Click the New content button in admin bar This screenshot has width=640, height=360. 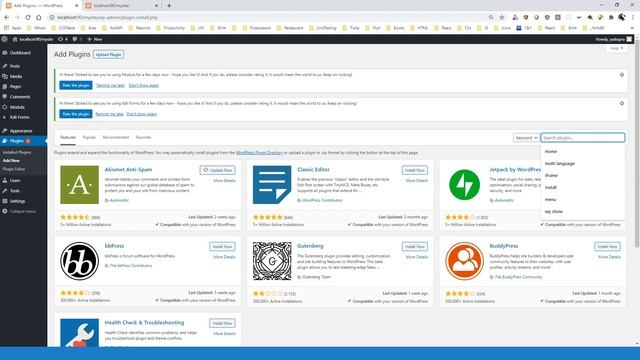(95, 39)
